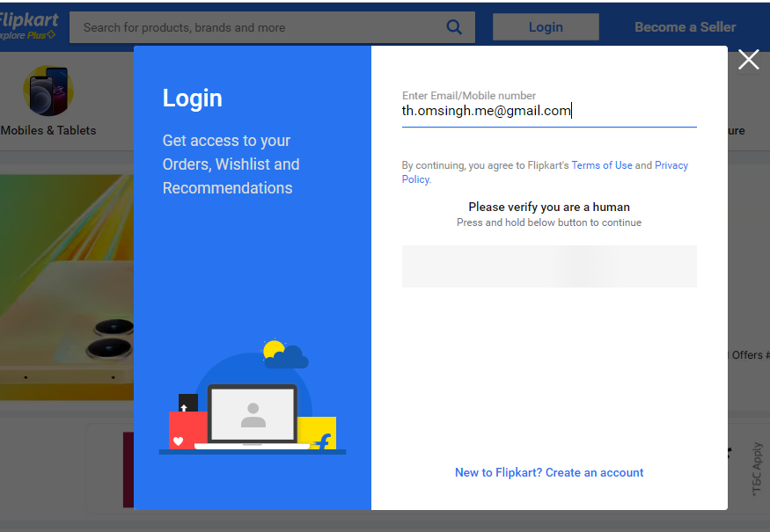Close the login dialog with X
This screenshot has width=770, height=532.
tap(748, 60)
